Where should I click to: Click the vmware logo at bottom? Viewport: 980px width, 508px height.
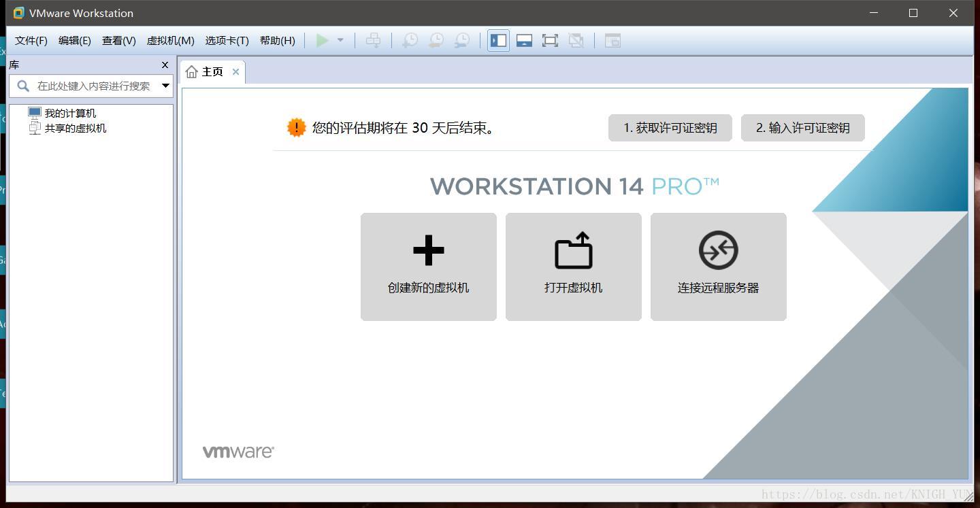(x=238, y=452)
